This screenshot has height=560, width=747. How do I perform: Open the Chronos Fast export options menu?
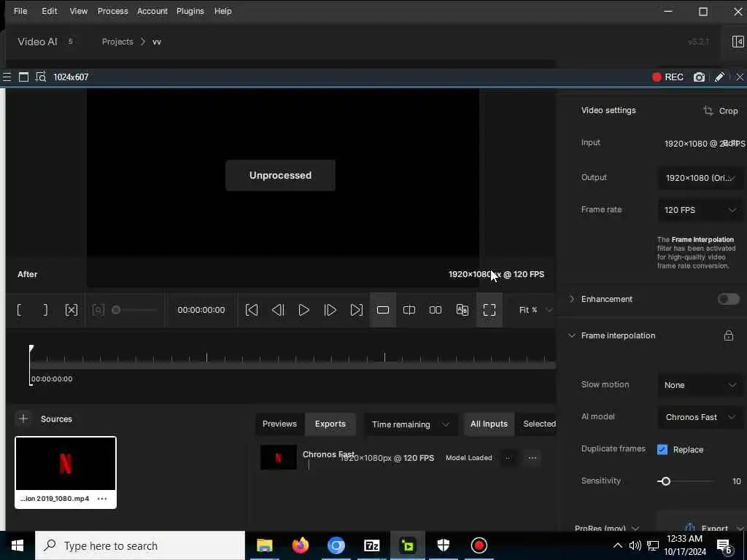point(532,458)
